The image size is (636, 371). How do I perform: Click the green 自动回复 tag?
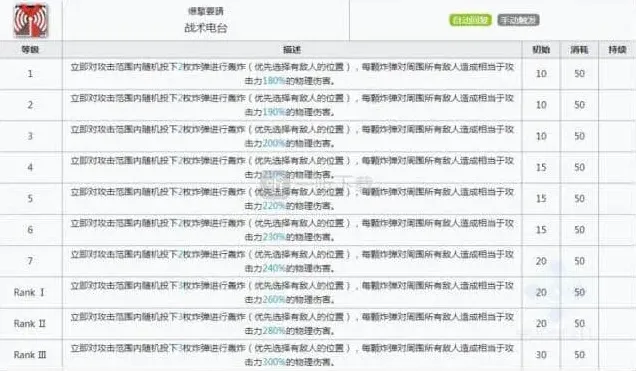coord(471,20)
